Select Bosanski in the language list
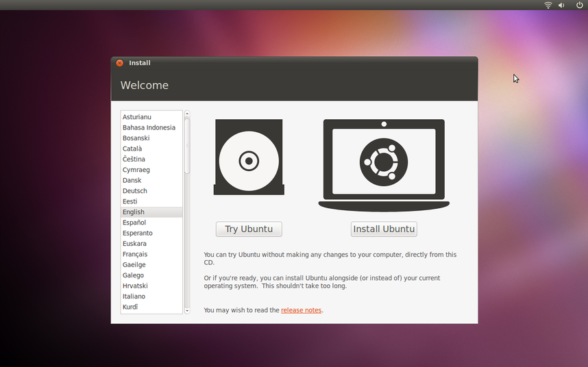 [151, 138]
